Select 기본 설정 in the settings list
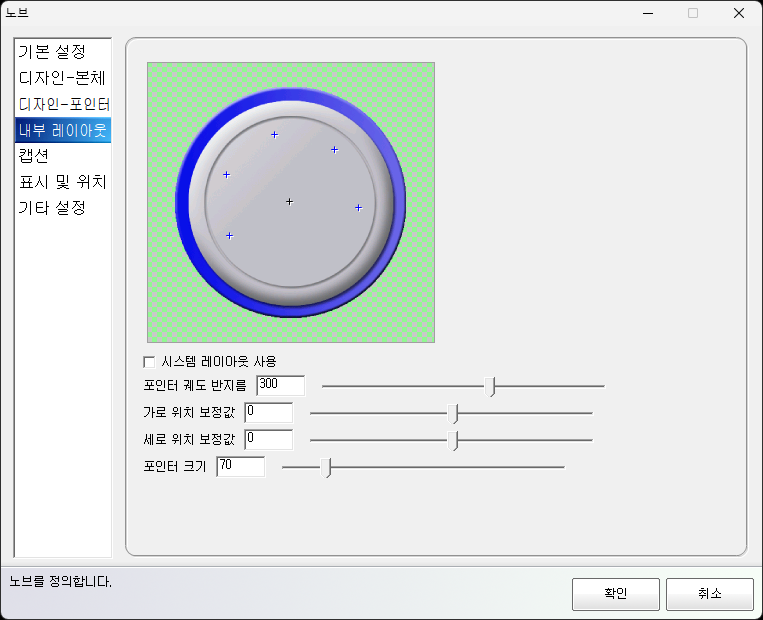 click(63, 52)
